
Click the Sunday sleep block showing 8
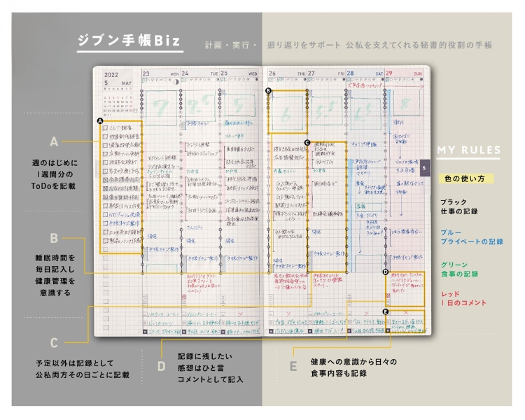tap(406, 104)
